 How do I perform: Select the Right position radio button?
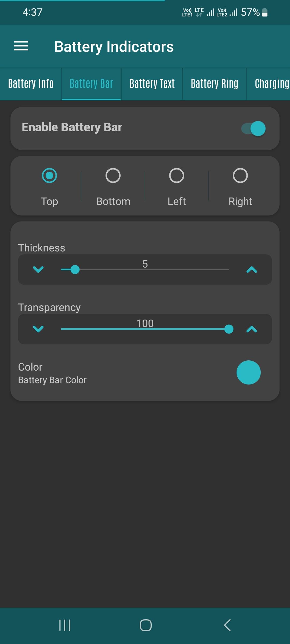(240, 175)
